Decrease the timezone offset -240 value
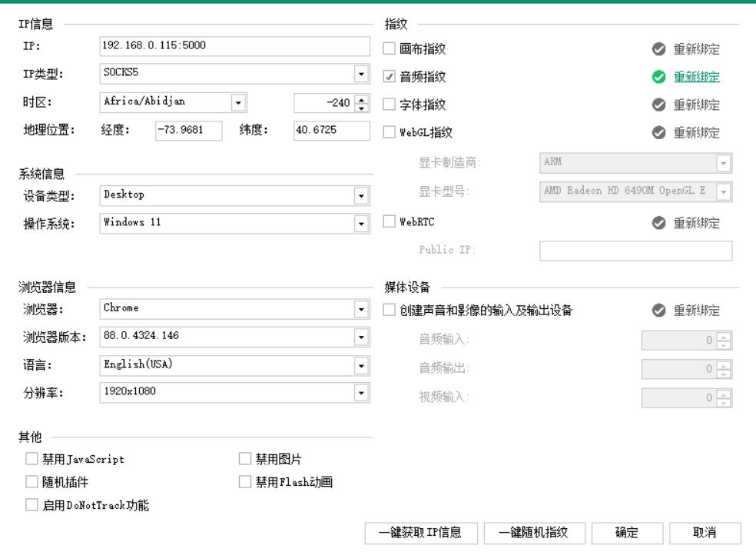The width and height of the screenshot is (756, 552). [x=362, y=107]
